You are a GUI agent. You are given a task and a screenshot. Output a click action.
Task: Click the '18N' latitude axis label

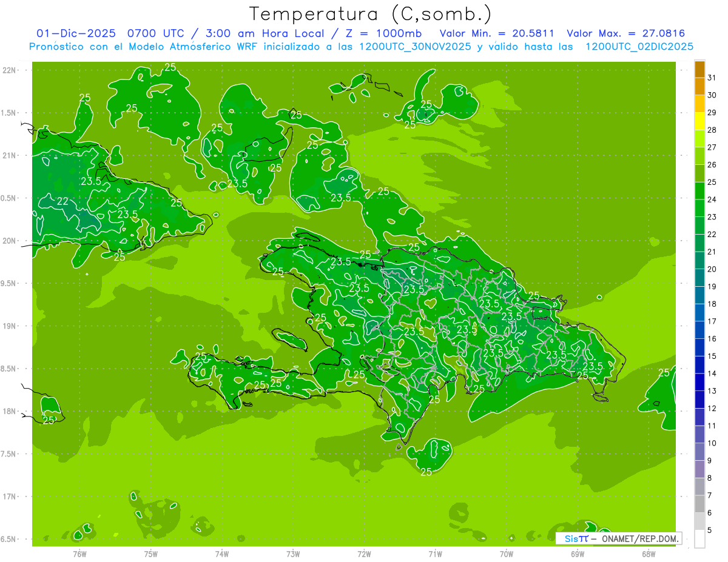pos(9,411)
